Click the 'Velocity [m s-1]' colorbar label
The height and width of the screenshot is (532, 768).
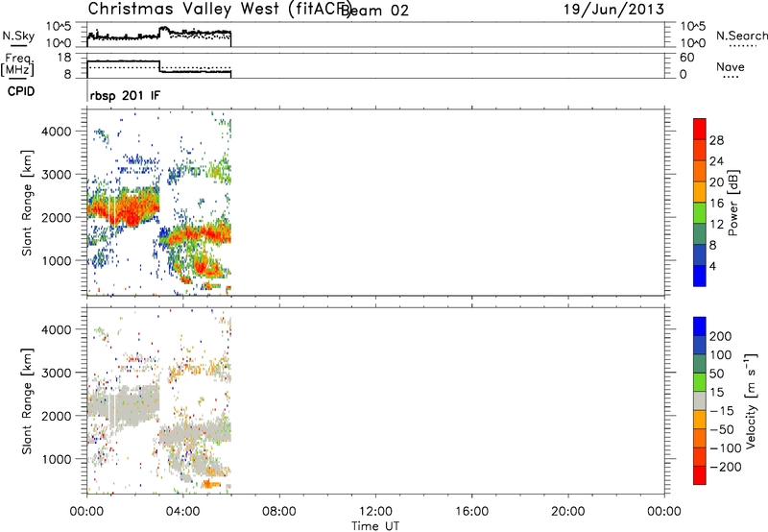[751, 401]
